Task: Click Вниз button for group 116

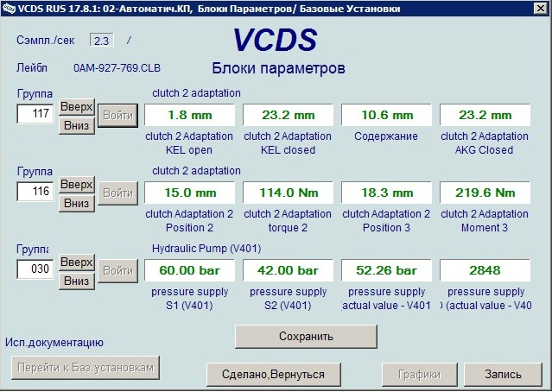Action: coord(76,204)
